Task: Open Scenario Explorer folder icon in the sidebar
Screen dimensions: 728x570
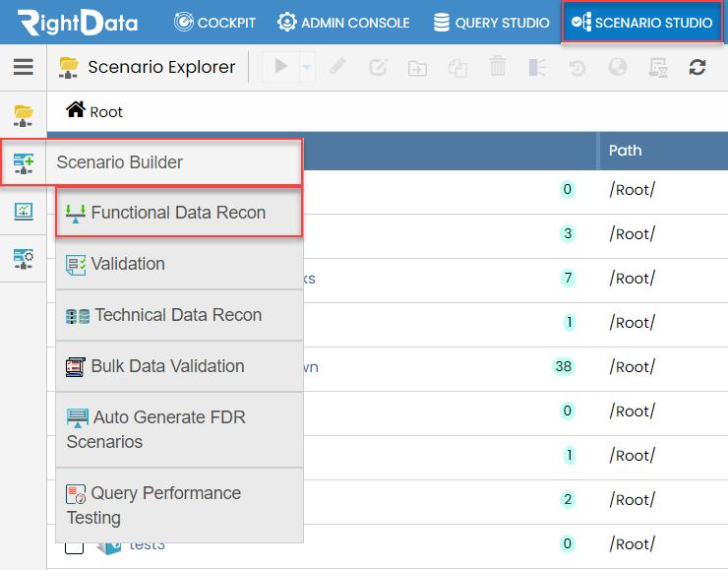Action: pyautogui.click(x=23, y=115)
